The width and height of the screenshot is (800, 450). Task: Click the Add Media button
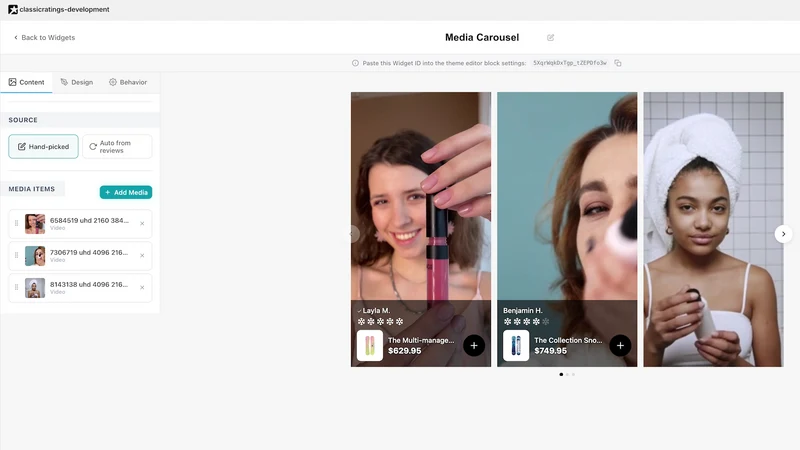point(126,192)
